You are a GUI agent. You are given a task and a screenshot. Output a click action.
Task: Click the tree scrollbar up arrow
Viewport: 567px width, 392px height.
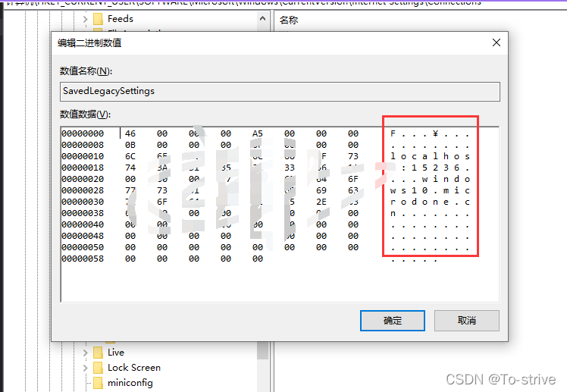pos(263,18)
